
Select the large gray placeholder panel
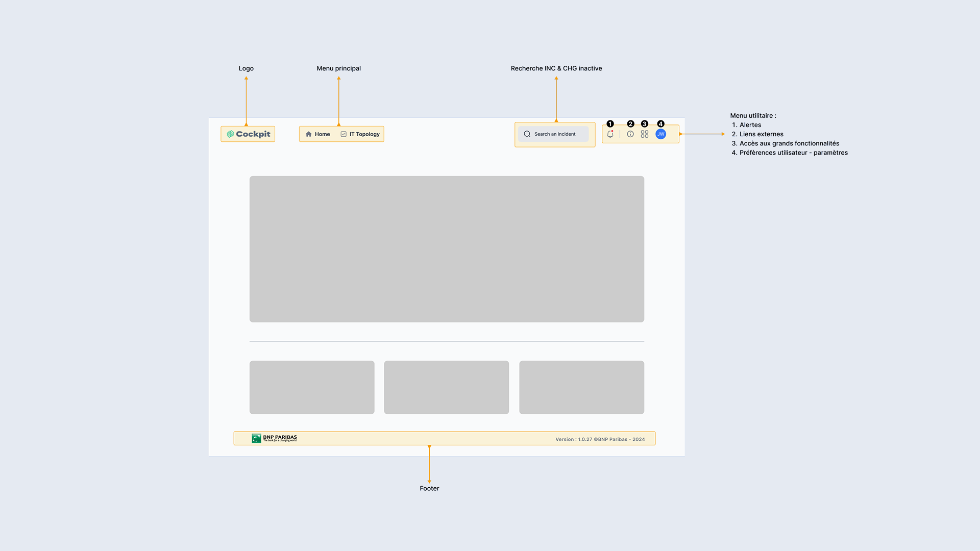point(447,249)
